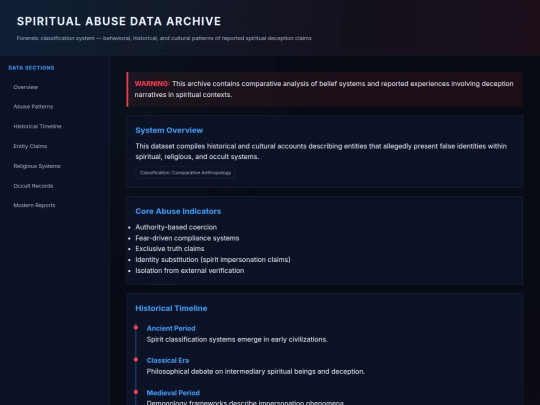The height and width of the screenshot is (405, 540).
Task: Click the Spiritual Abuse Data Archive title
Action: point(119,21)
